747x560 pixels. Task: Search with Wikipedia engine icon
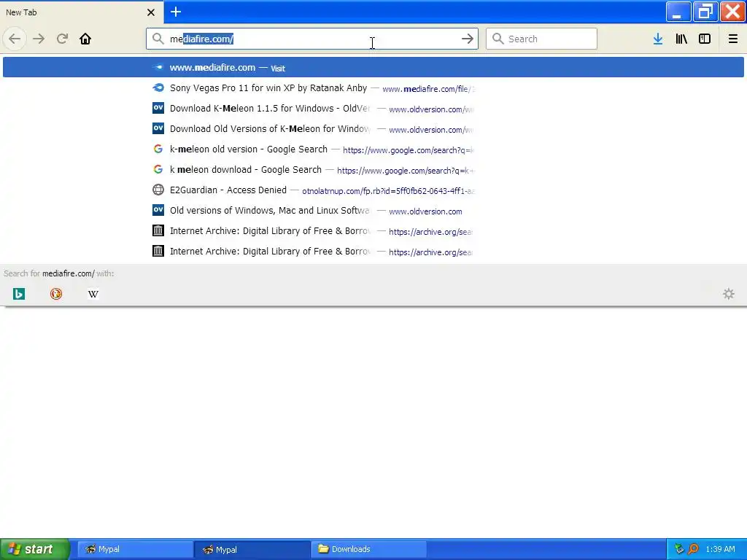93,294
